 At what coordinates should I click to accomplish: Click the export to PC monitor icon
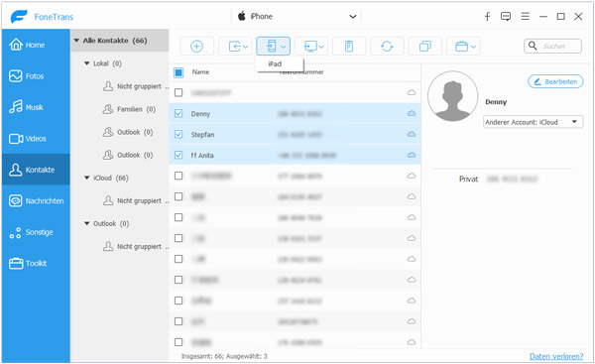[310, 47]
